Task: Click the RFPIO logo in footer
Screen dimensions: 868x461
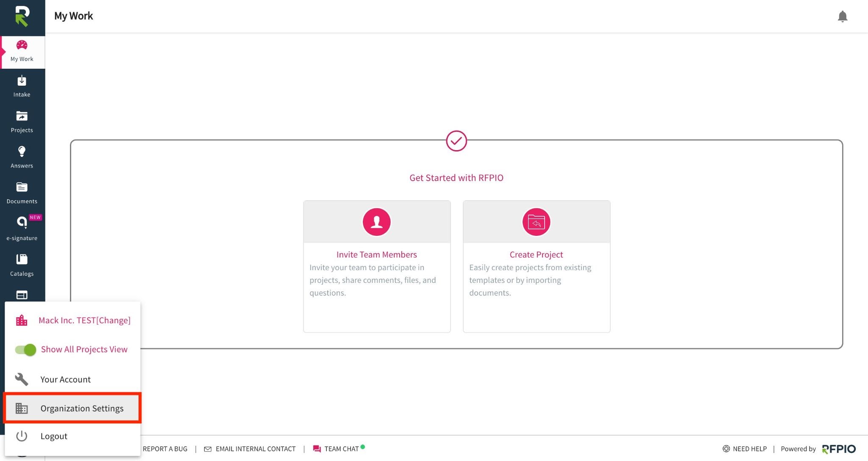Action: coord(839,449)
